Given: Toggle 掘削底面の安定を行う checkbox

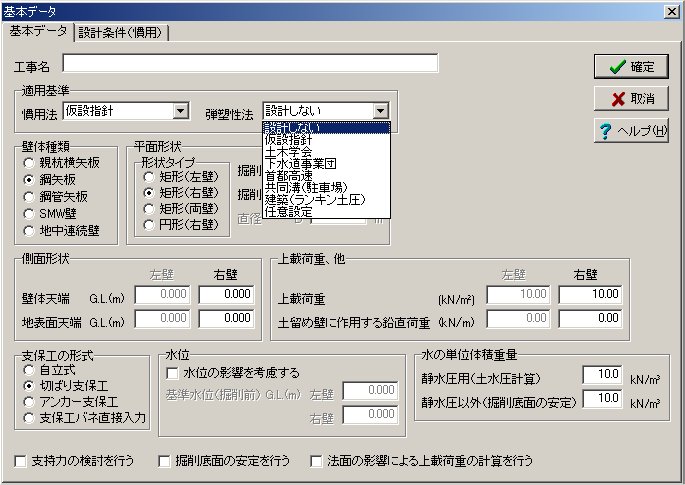Looking at the screenshot, I should [x=166, y=462].
